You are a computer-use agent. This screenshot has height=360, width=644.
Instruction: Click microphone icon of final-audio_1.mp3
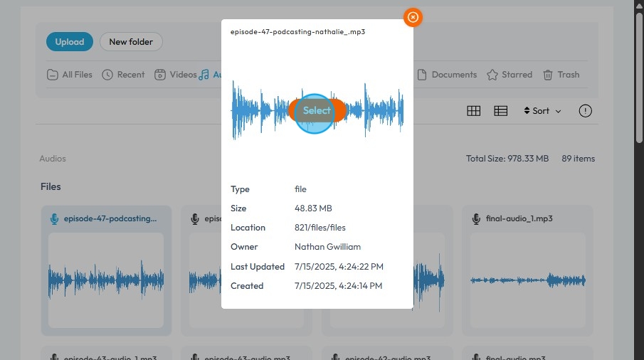[476, 219]
